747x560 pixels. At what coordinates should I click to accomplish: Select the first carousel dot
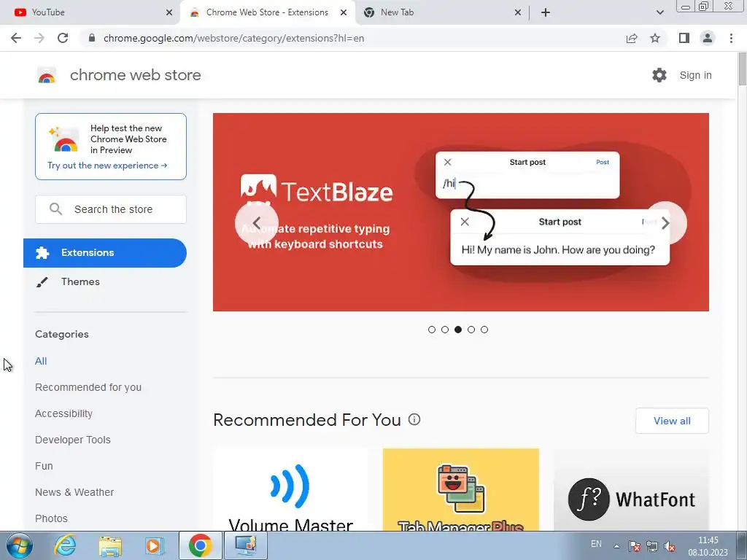tap(432, 330)
